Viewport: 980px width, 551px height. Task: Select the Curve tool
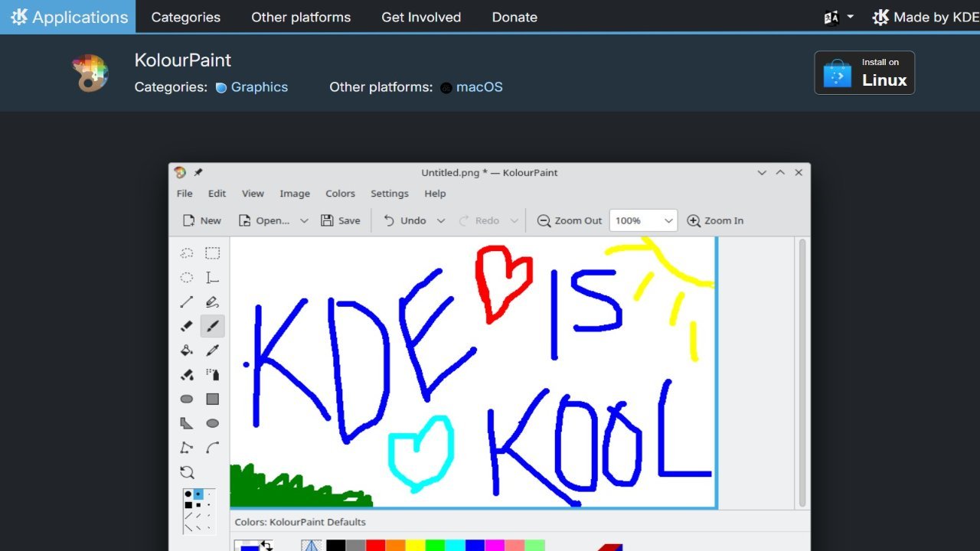213,448
